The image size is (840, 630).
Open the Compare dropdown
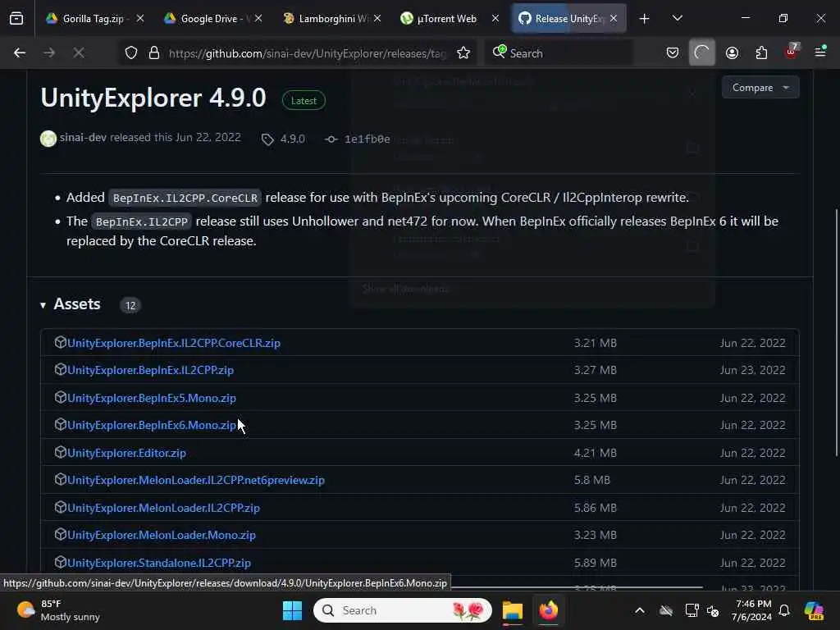point(760,87)
